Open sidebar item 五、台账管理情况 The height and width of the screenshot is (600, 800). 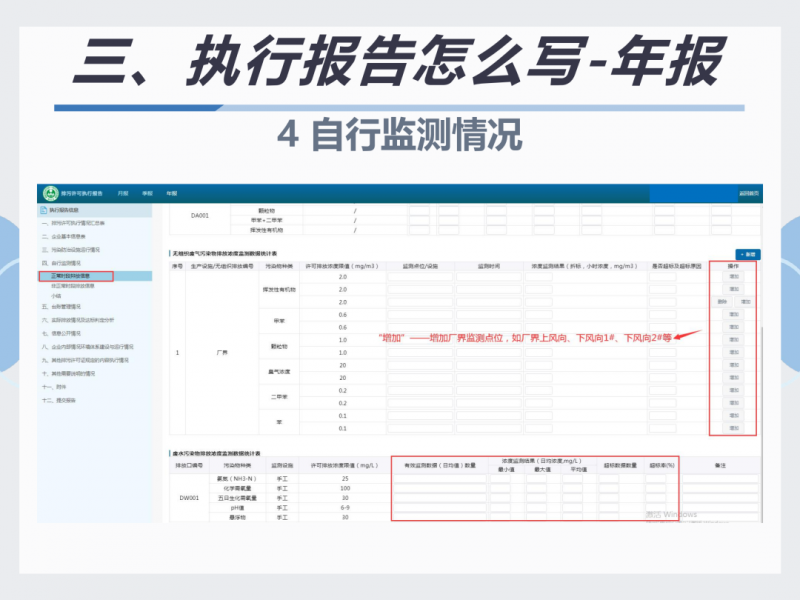pyautogui.click(x=61, y=307)
